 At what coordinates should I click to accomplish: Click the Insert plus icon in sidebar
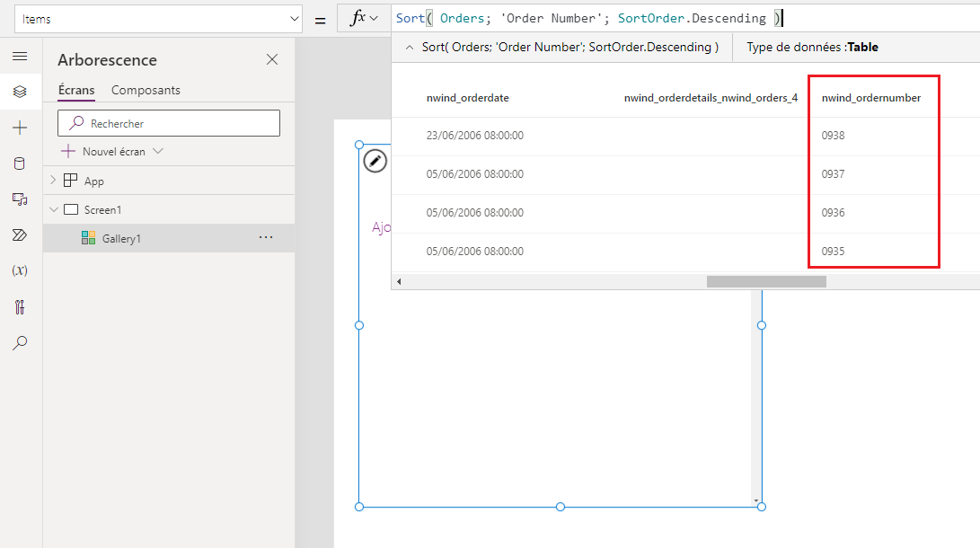coord(20,128)
